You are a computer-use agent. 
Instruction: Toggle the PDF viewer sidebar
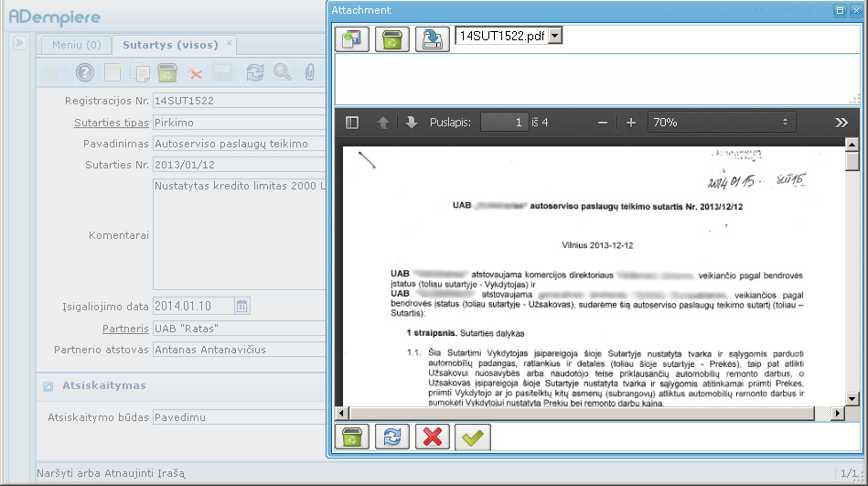[x=352, y=123]
